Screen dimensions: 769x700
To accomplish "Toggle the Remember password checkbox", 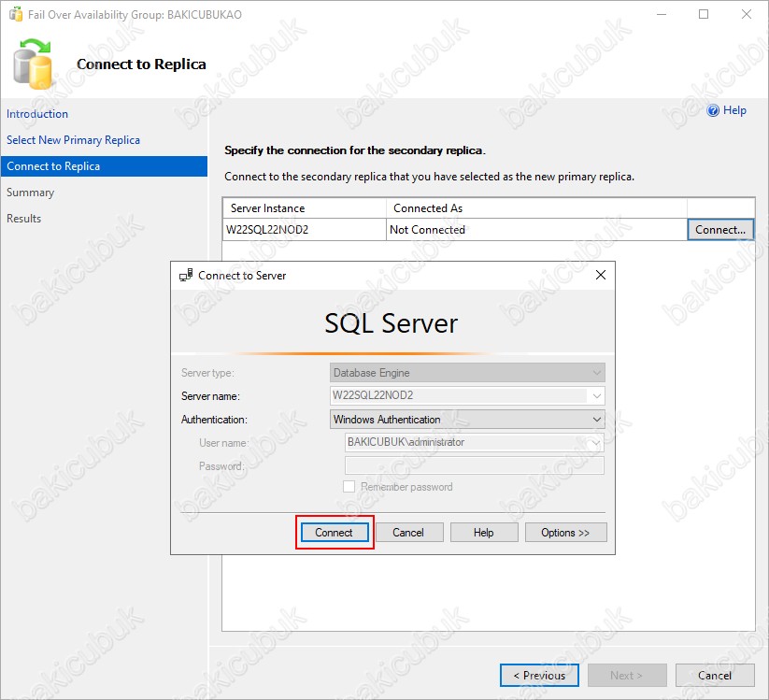I will point(349,487).
